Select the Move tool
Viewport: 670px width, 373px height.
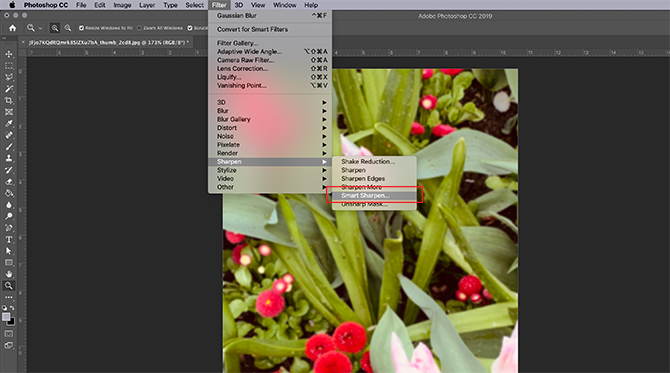tap(9, 54)
